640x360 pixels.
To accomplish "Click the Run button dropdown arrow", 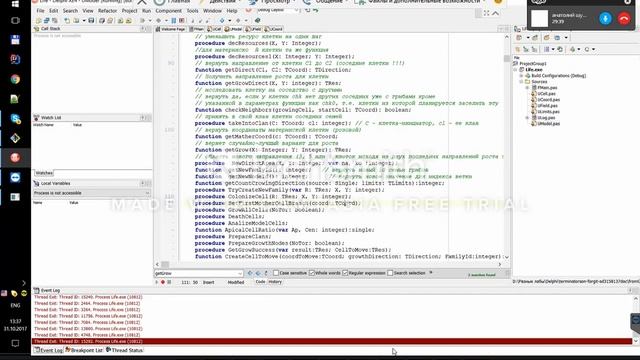I will [150, 20].
